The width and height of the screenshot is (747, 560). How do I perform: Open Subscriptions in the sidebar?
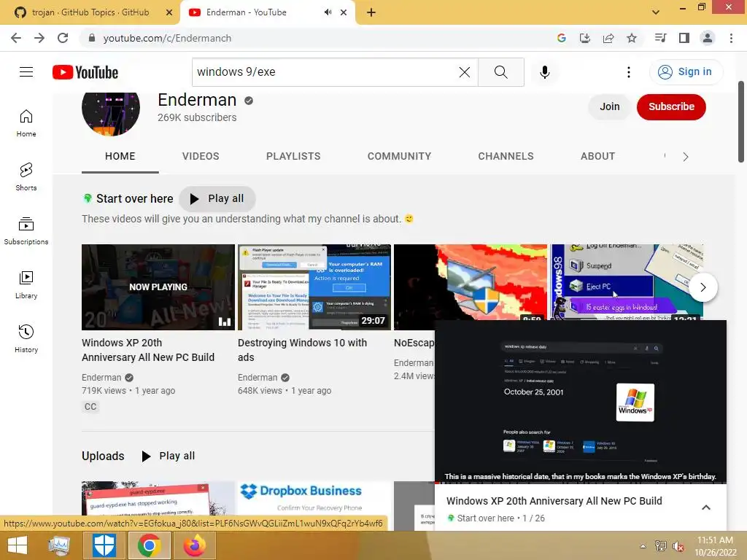click(x=26, y=231)
